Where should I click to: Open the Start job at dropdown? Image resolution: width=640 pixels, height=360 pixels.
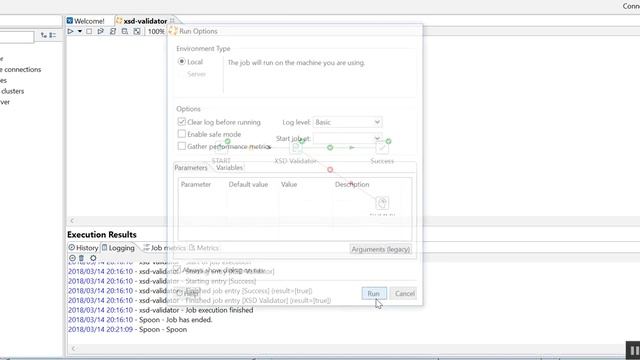tap(347, 138)
